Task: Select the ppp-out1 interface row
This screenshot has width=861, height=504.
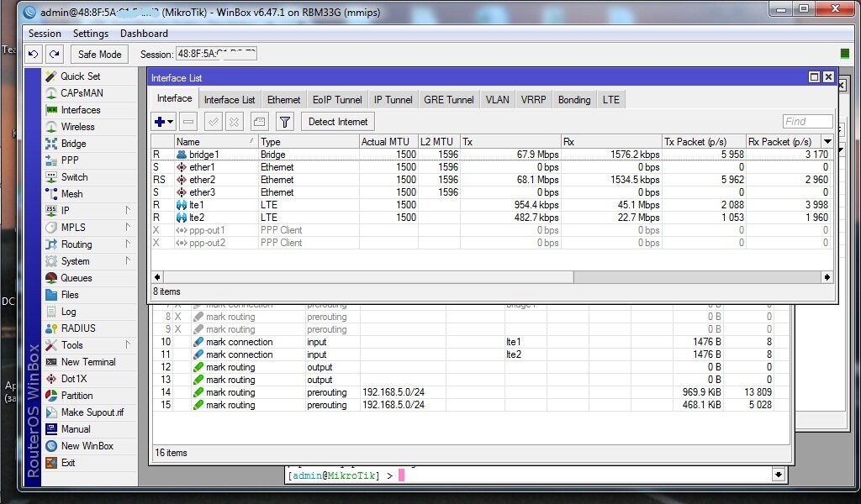Action: tap(492, 230)
